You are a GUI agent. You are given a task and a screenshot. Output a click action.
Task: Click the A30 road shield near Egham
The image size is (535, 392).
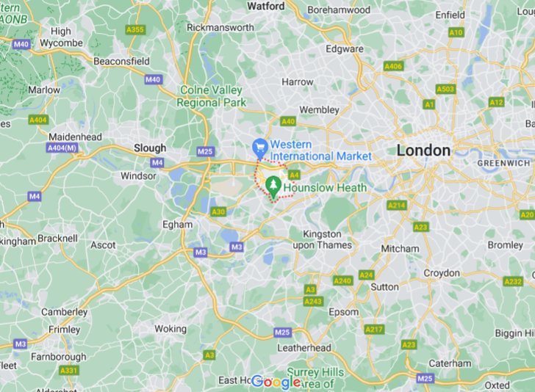point(218,211)
